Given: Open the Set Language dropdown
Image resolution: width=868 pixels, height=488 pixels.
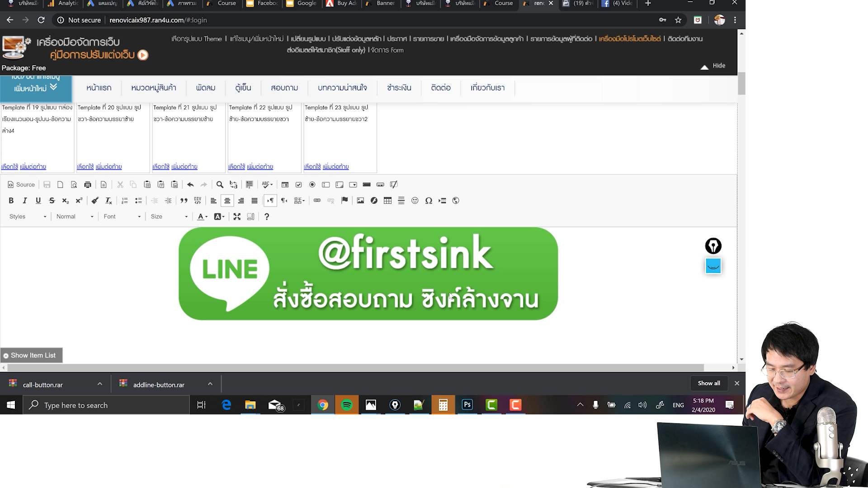Looking at the screenshot, I should [x=299, y=201].
